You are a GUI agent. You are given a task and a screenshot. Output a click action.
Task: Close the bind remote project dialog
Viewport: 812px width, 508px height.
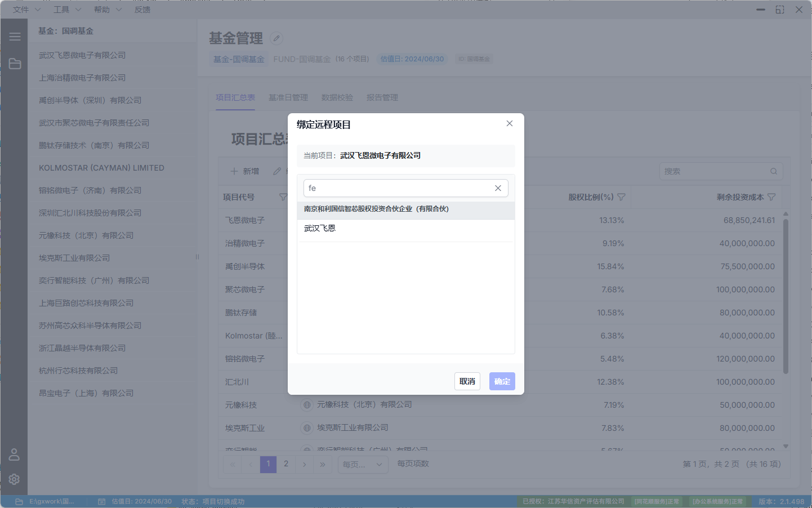point(510,123)
